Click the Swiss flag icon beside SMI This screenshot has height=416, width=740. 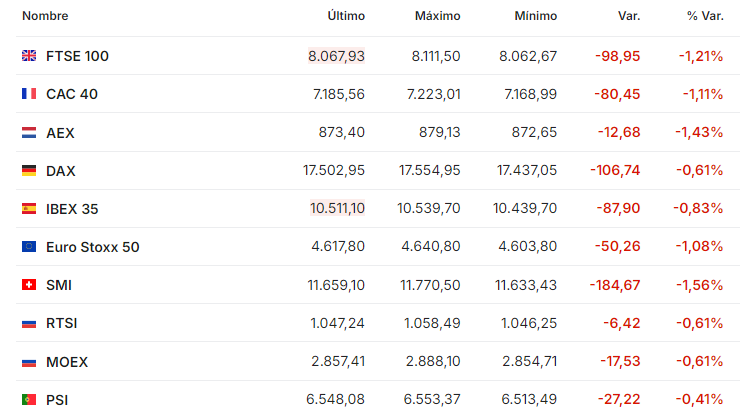click(x=29, y=284)
